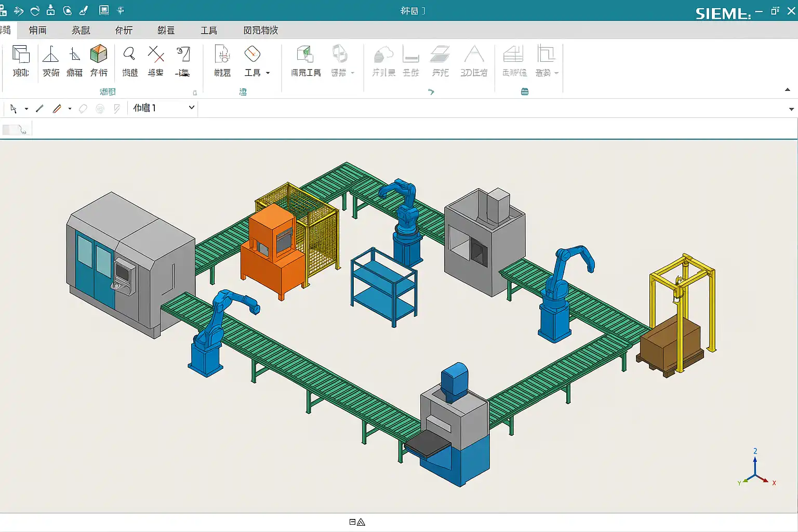Open the dropdown arrow next to the pencil tool
The image size is (798, 532).
[x=70, y=109]
